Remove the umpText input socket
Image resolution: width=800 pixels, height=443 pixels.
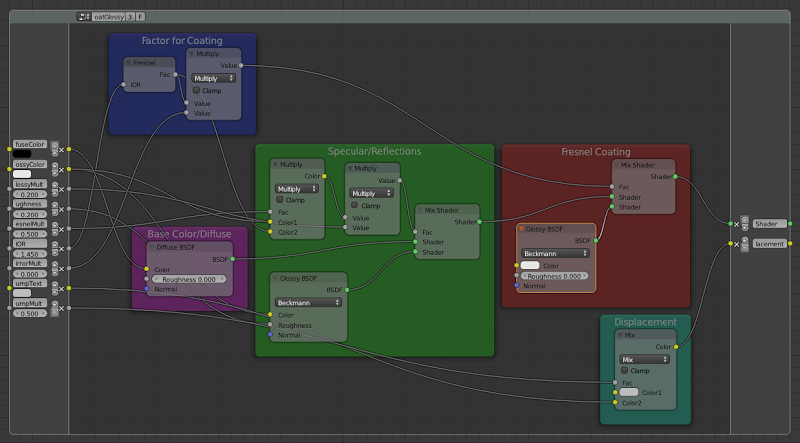62,289
